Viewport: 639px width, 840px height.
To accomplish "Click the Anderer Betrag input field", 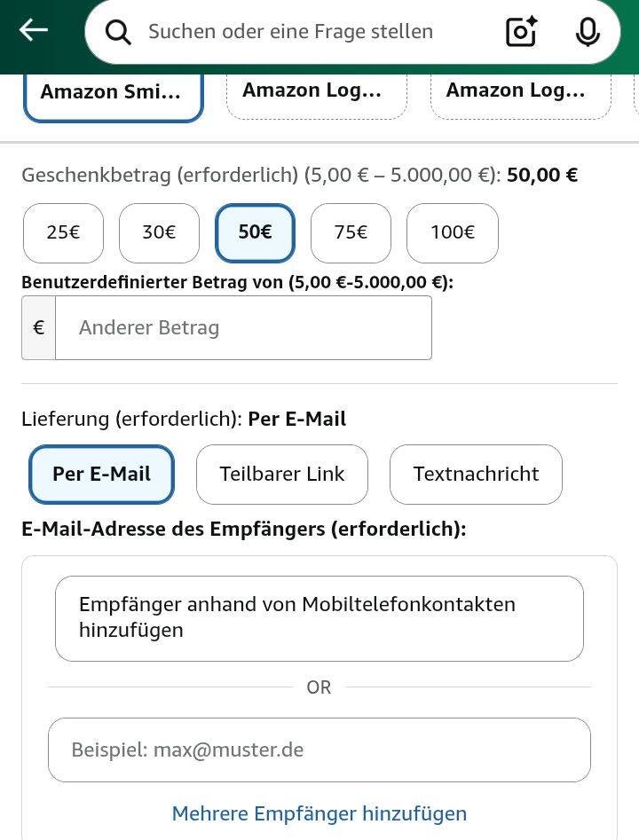I will click(x=243, y=328).
